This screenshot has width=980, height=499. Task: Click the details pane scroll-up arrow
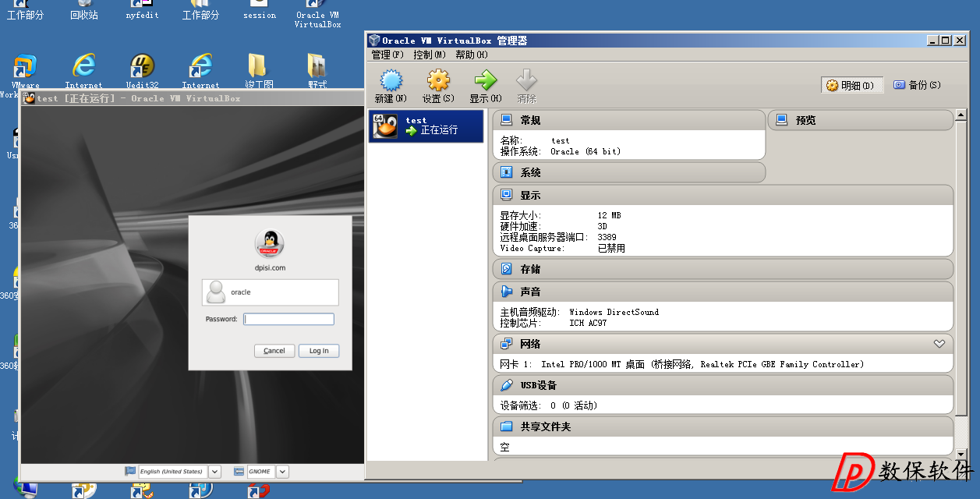click(962, 115)
